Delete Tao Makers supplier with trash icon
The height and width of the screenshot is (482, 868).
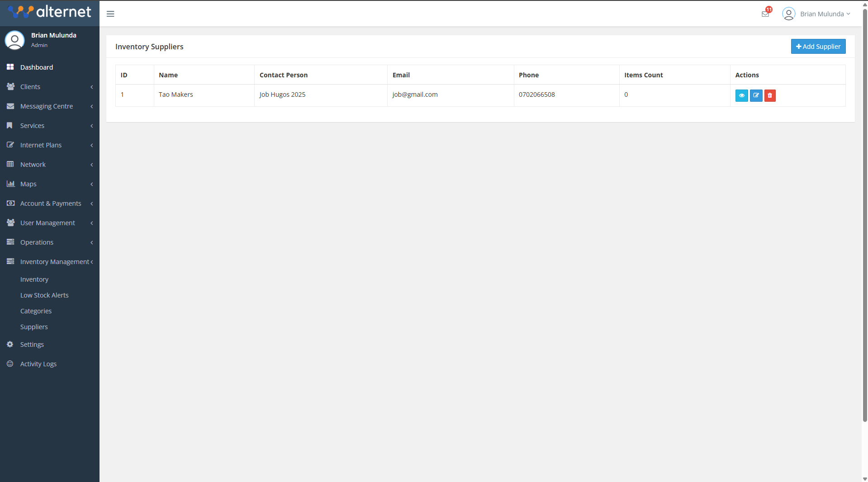[x=770, y=95]
